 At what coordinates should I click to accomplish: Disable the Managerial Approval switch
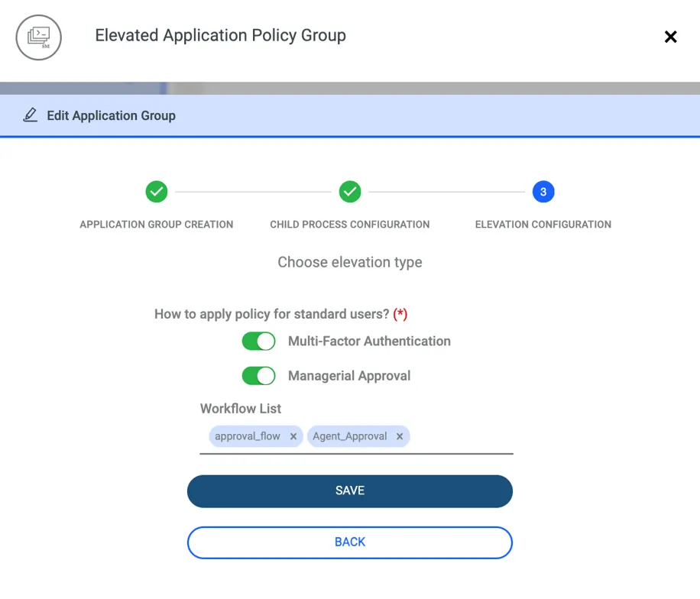[x=258, y=376]
